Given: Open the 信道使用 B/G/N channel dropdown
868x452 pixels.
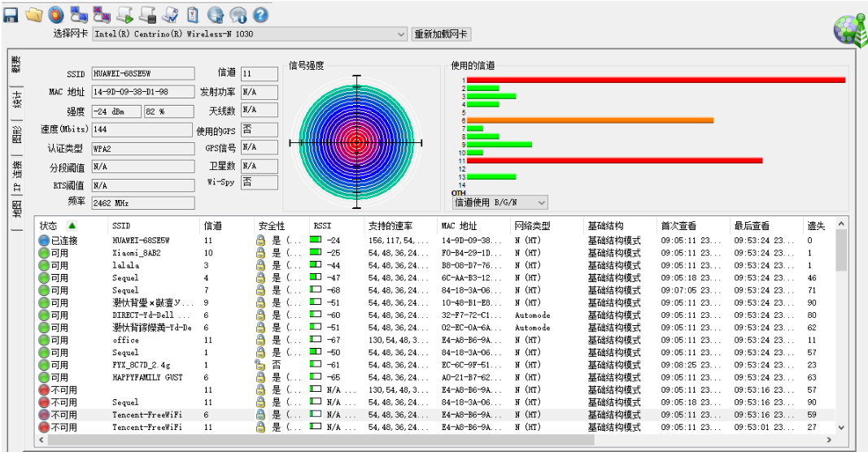Looking at the screenshot, I should click(x=541, y=202).
